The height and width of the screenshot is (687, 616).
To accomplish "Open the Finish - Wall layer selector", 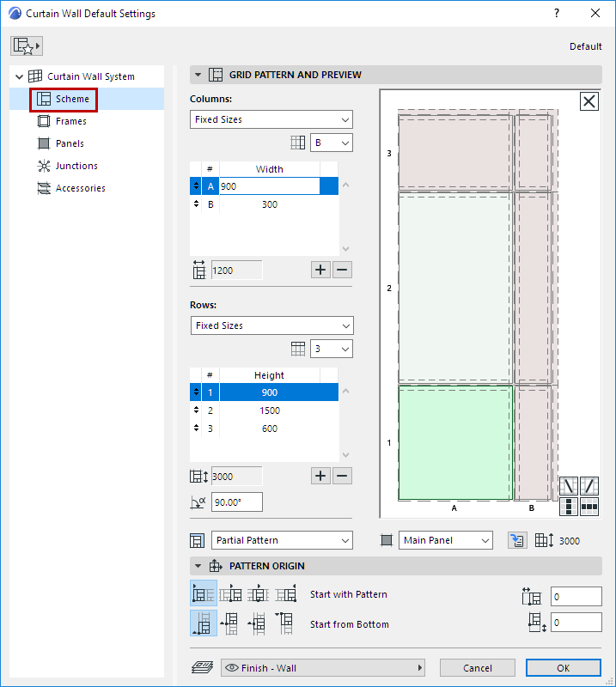I will pyautogui.click(x=323, y=668).
